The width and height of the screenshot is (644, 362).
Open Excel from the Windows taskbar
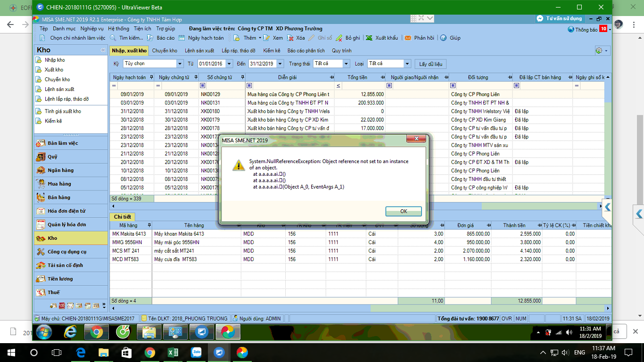click(x=173, y=352)
